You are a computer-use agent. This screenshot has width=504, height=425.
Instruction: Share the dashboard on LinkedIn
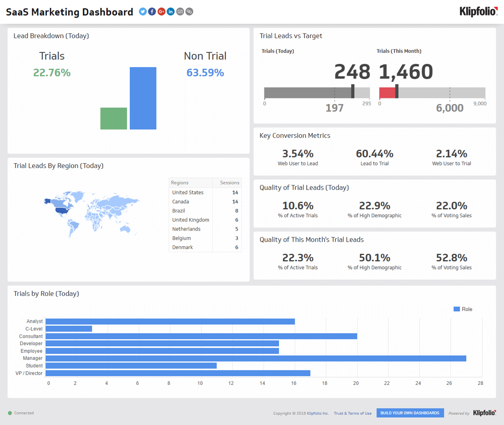[x=170, y=11]
